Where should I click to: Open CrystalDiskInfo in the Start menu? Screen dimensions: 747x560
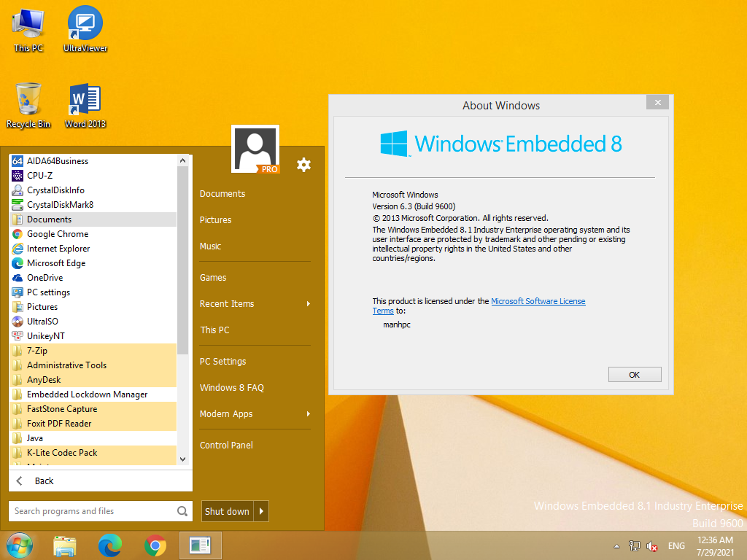tap(55, 190)
